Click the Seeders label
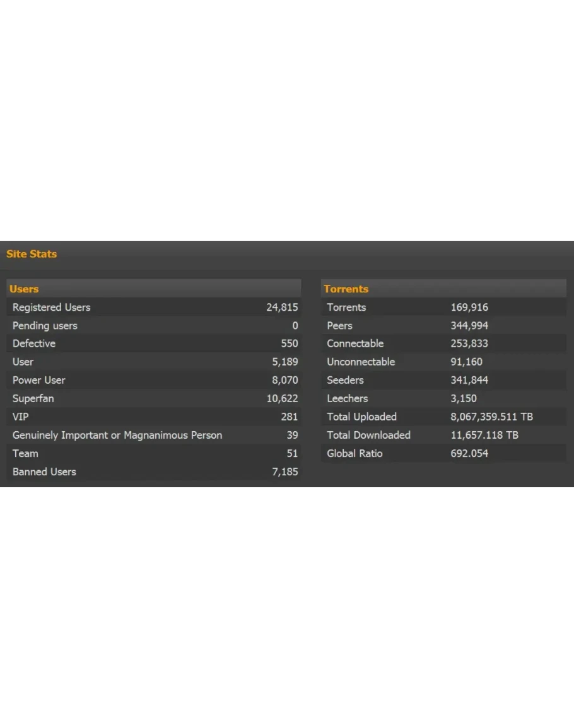574x728 pixels. point(345,380)
